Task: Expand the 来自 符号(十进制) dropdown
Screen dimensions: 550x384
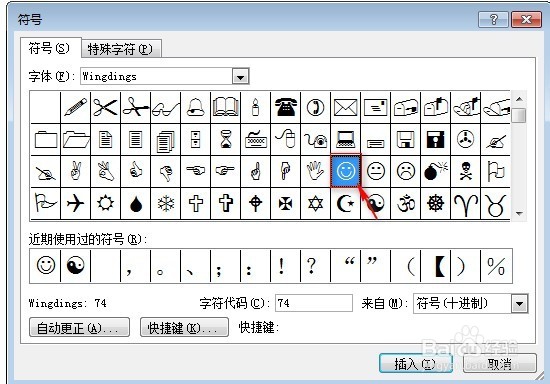Action: point(519,303)
